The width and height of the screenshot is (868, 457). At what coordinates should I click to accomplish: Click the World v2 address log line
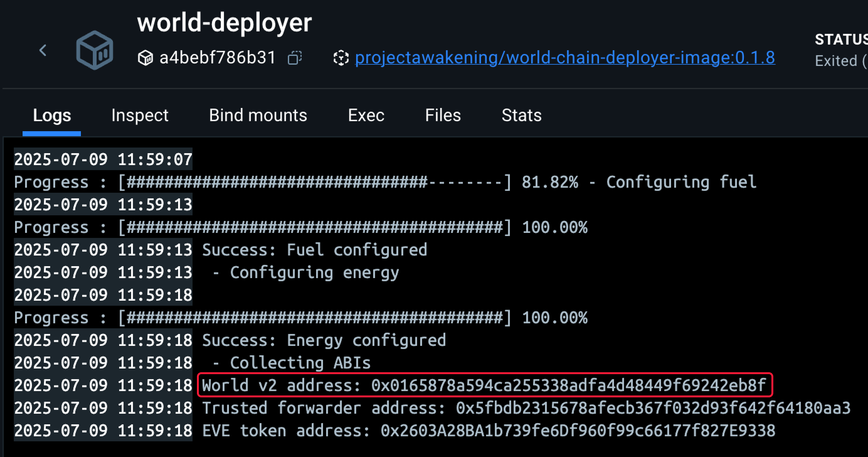tap(484, 385)
